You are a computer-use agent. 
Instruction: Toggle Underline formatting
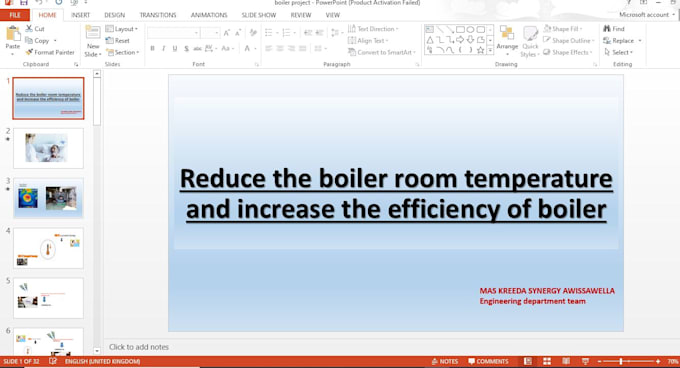pyautogui.click(x=175, y=49)
